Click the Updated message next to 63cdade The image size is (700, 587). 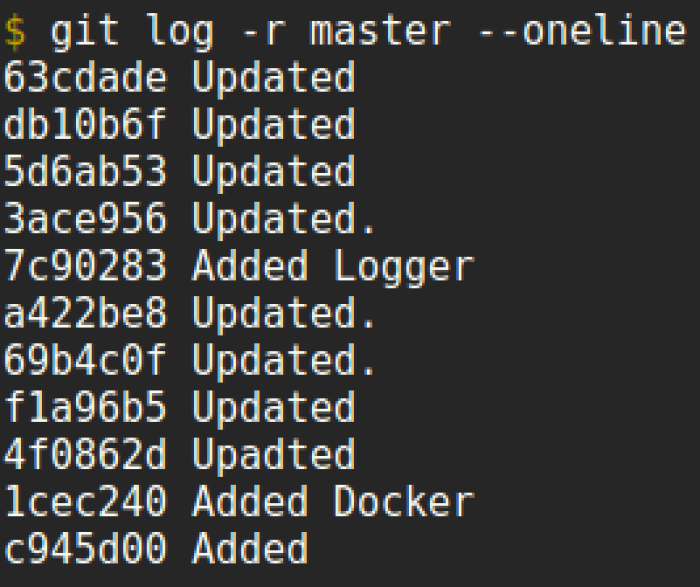pos(274,80)
